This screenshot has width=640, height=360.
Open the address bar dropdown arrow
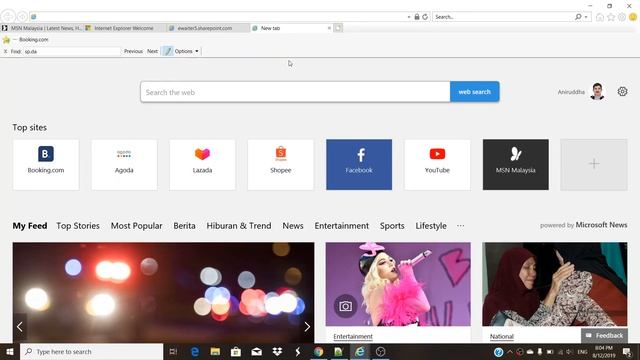pos(409,17)
